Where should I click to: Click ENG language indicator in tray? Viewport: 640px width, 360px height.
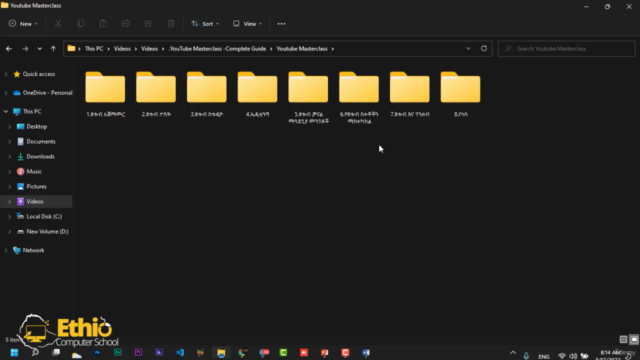coord(544,356)
